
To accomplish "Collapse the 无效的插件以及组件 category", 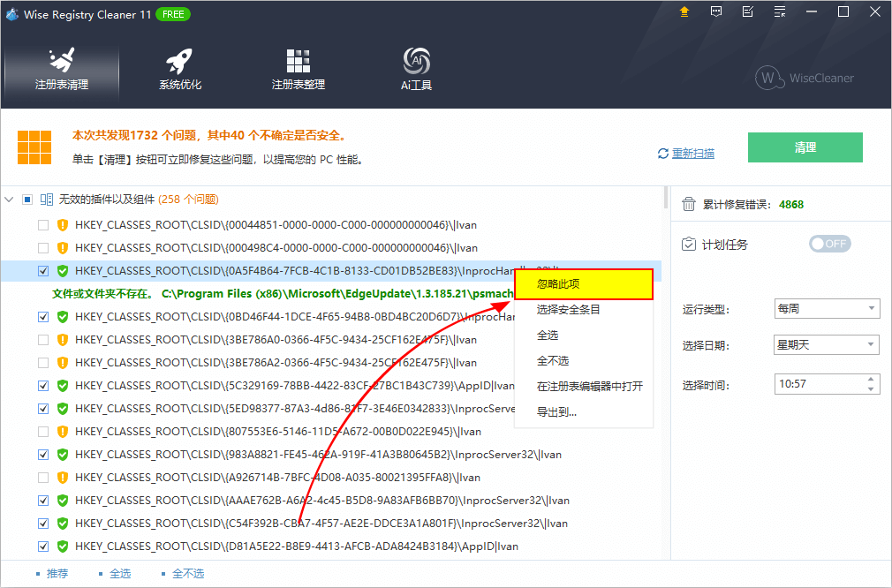I will pos(10,200).
